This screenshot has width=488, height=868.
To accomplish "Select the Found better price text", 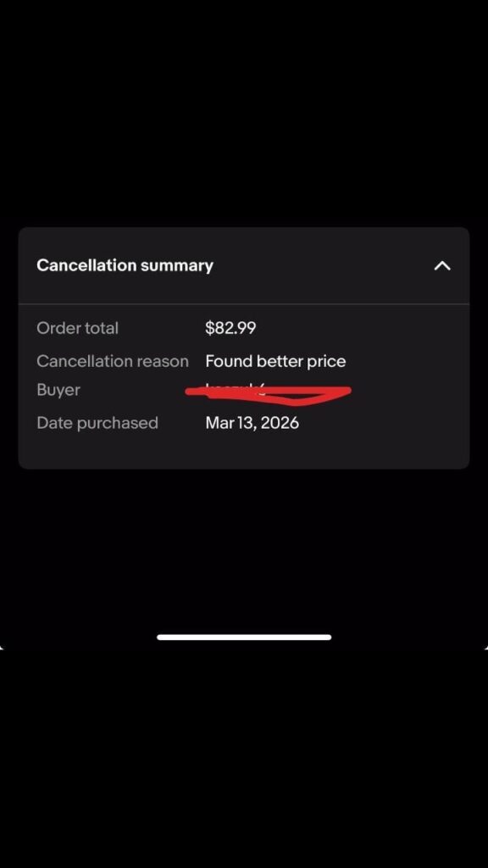I will pyautogui.click(x=274, y=361).
